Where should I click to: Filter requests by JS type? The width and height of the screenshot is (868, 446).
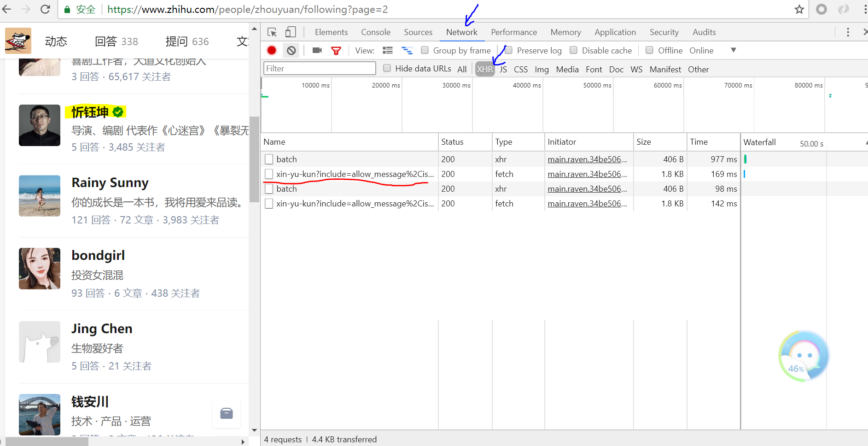(x=503, y=69)
